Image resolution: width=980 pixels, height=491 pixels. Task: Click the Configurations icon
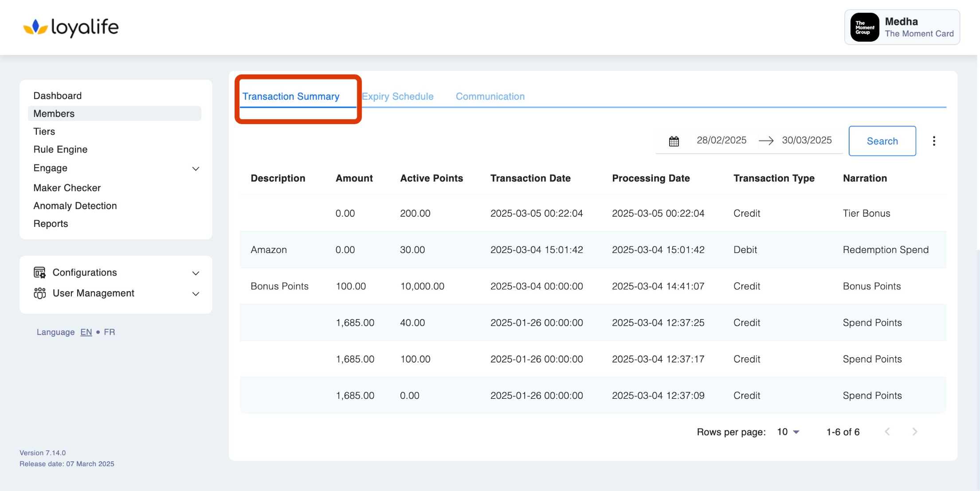pos(39,273)
